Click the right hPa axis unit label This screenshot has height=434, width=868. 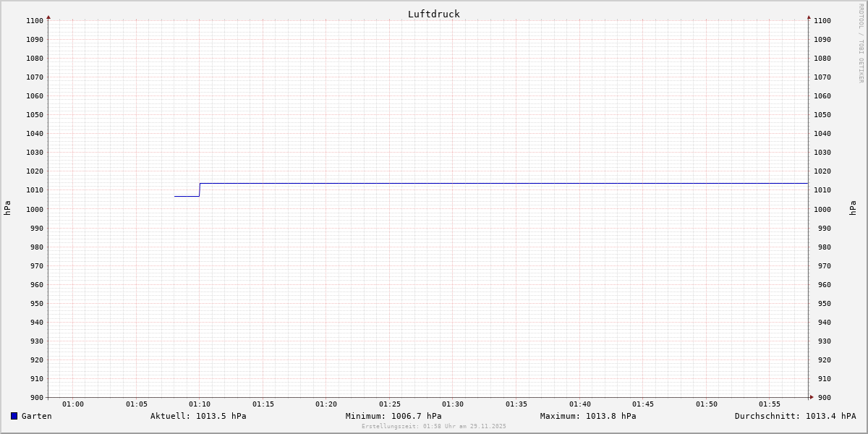tap(853, 208)
